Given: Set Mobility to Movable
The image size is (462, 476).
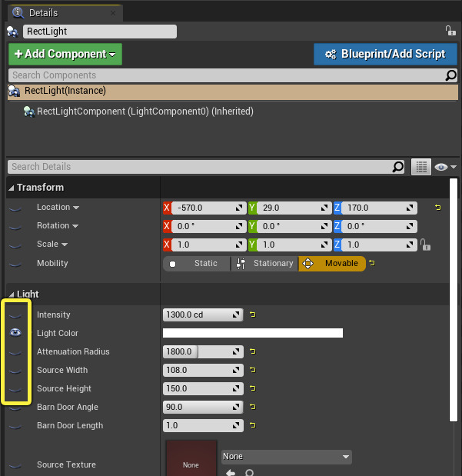Looking at the screenshot, I should tap(332, 264).
